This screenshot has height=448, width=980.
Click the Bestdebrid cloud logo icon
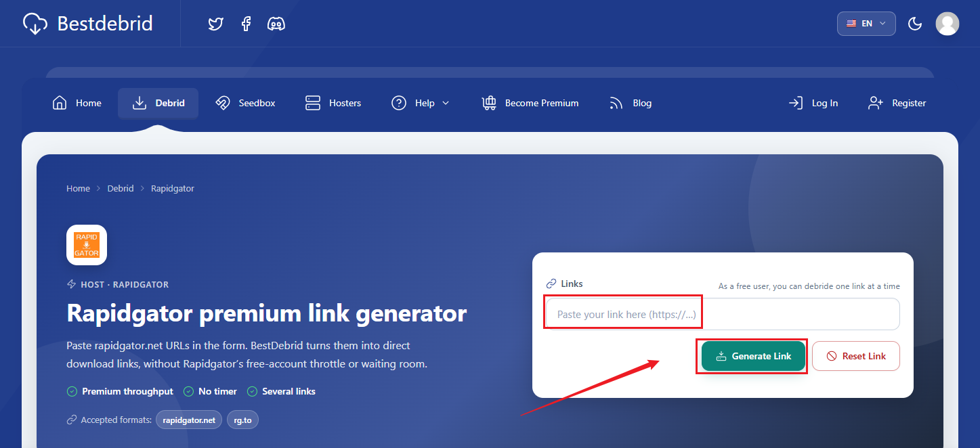point(35,24)
